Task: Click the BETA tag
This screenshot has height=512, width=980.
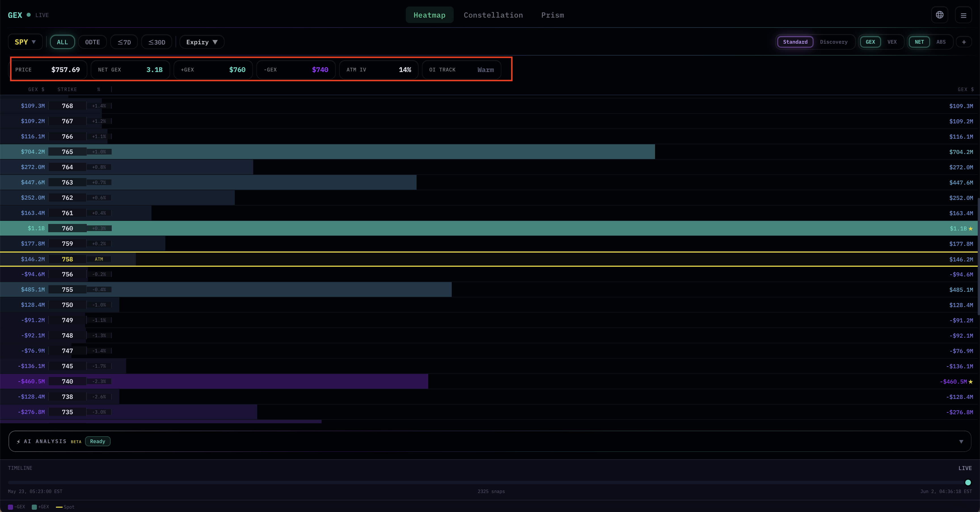Action: tap(76, 442)
